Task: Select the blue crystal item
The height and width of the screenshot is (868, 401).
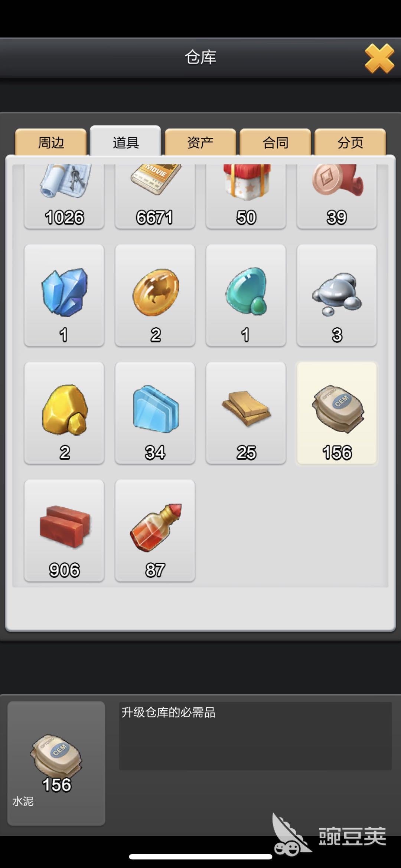Action: coord(64,295)
